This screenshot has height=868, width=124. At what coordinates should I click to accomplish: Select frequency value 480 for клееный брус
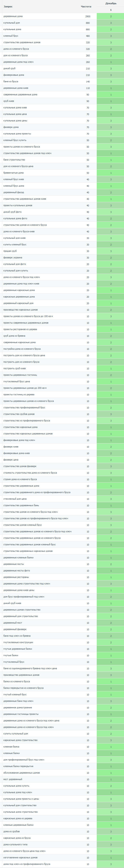tap(88, 36)
